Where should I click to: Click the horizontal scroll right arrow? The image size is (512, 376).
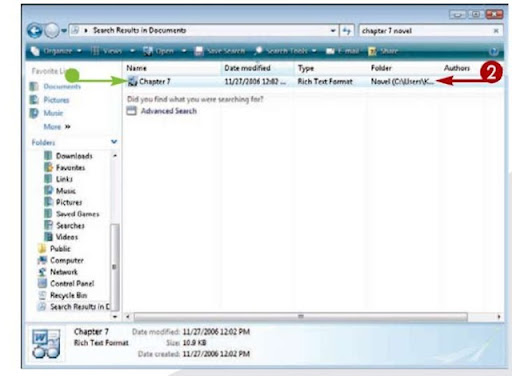pos(499,316)
